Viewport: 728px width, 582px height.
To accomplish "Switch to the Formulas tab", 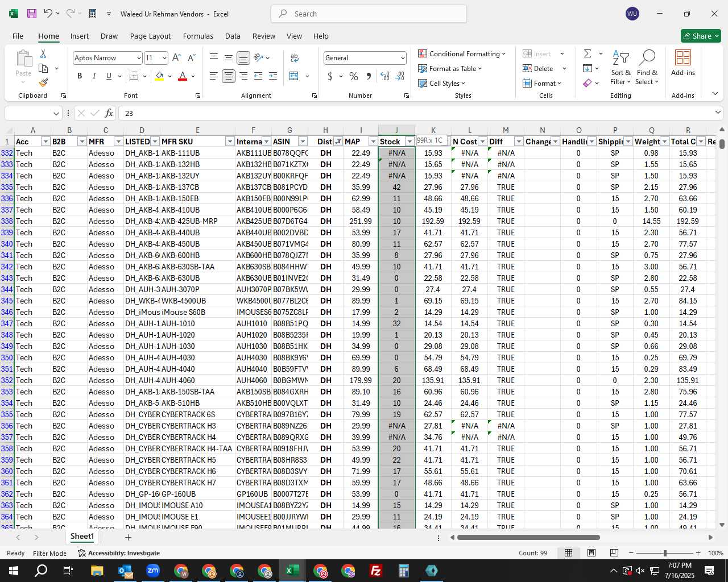I will pyautogui.click(x=198, y=36).
